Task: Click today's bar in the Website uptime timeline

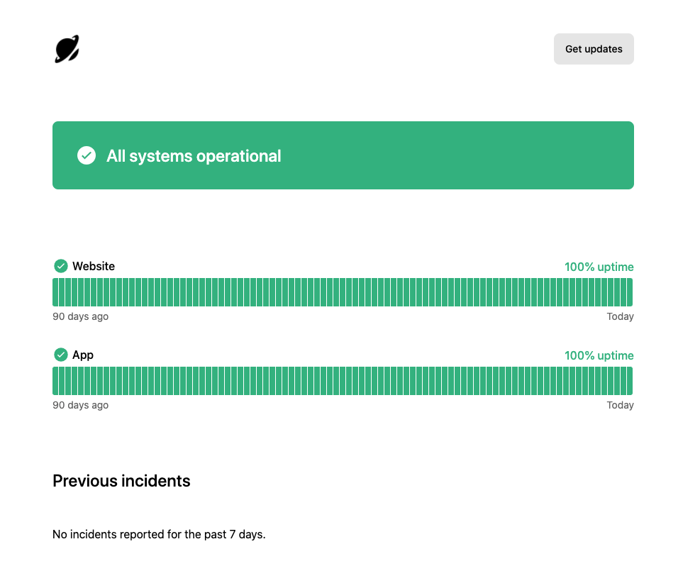Action: (x=630, y=292)
